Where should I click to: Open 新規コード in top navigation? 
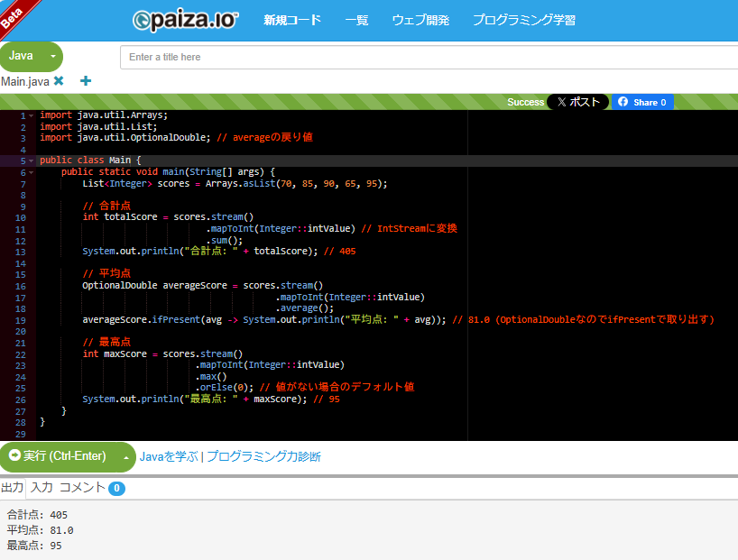[291, 20]
